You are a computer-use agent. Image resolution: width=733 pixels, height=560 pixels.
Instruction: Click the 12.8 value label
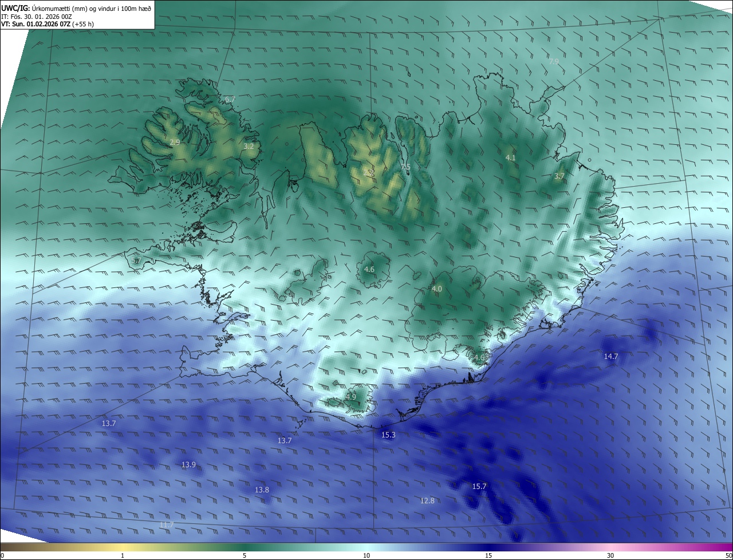427,500
